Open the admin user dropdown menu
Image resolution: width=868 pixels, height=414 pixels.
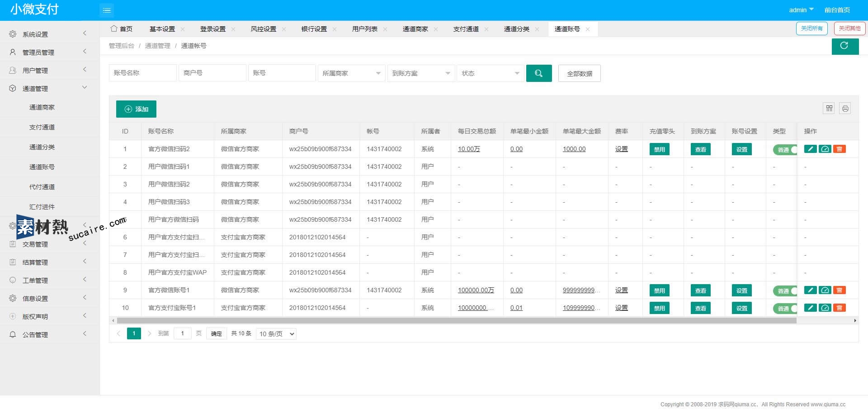[801, 10]
